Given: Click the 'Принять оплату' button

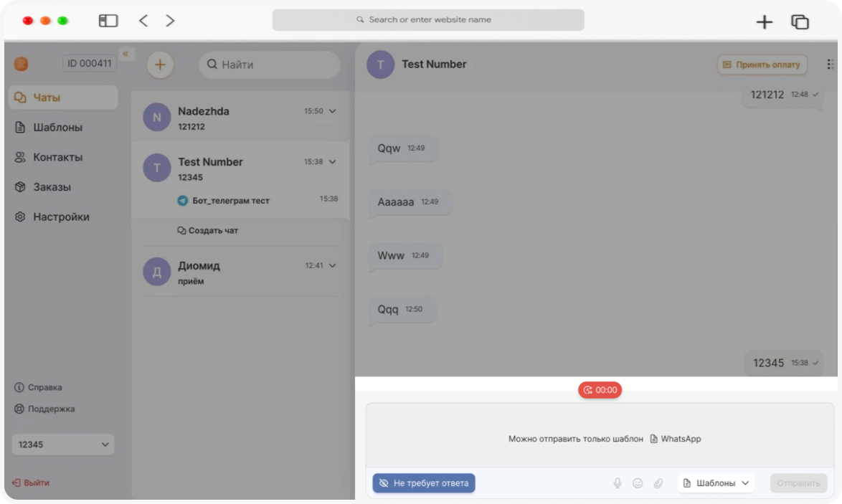Looking at the screenshot, I should pyautogui.click(x=762, y=65).
